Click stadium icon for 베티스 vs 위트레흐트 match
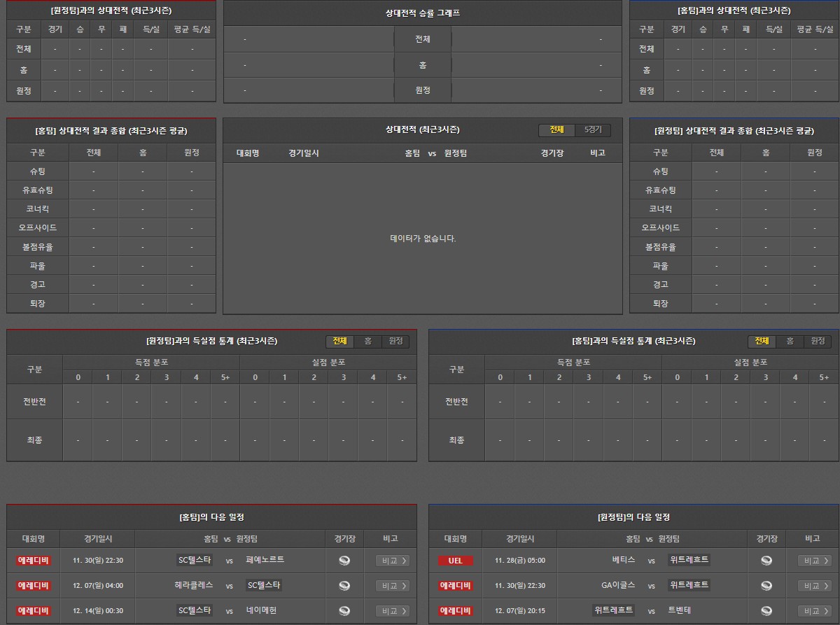This screenshot has width=840, height=625. click(766, 560)
